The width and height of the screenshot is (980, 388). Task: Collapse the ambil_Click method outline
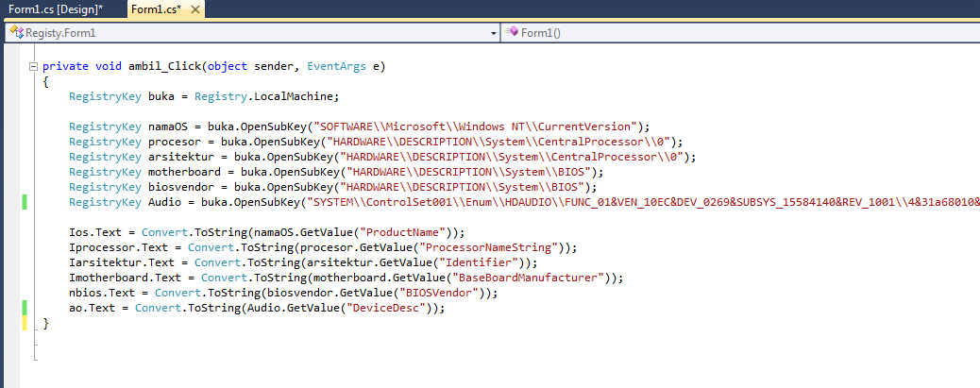pos(33,67)
